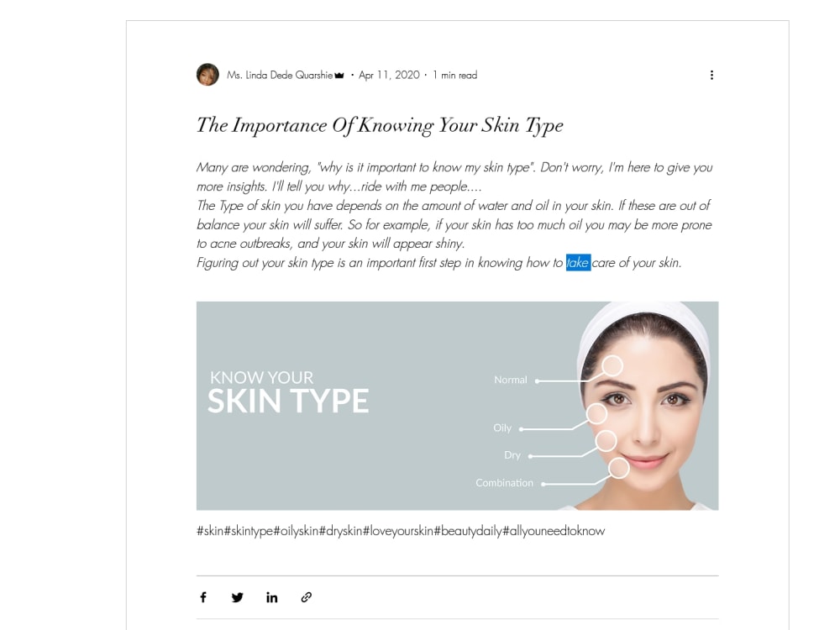Click the #skintype hashtag

(x=249, y=531)
